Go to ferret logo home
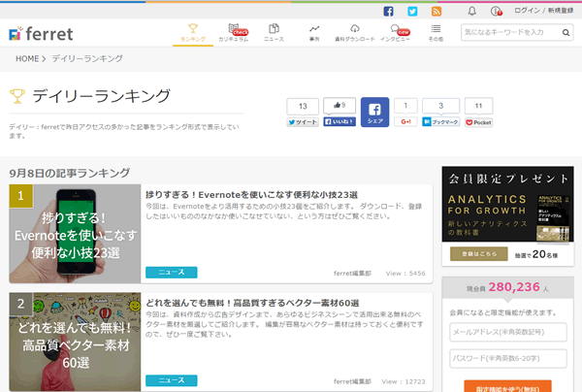 [x=41, y=34]
